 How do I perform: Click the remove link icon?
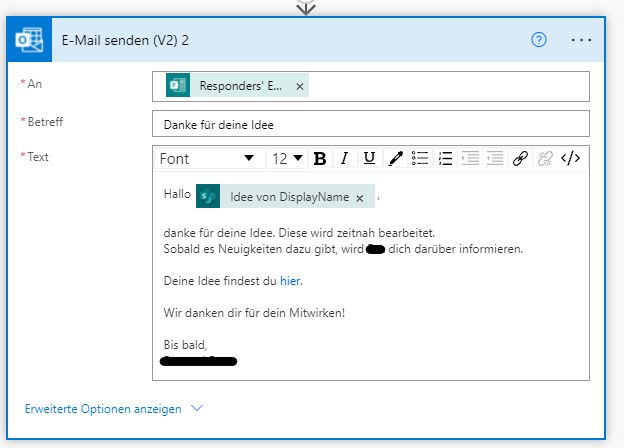tap(545, 158)
